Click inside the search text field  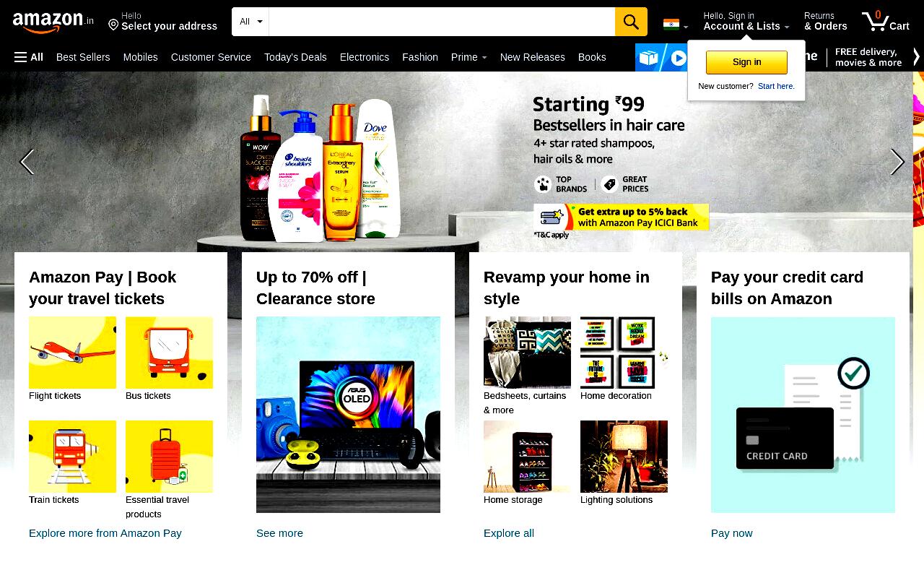click(442, 22)
